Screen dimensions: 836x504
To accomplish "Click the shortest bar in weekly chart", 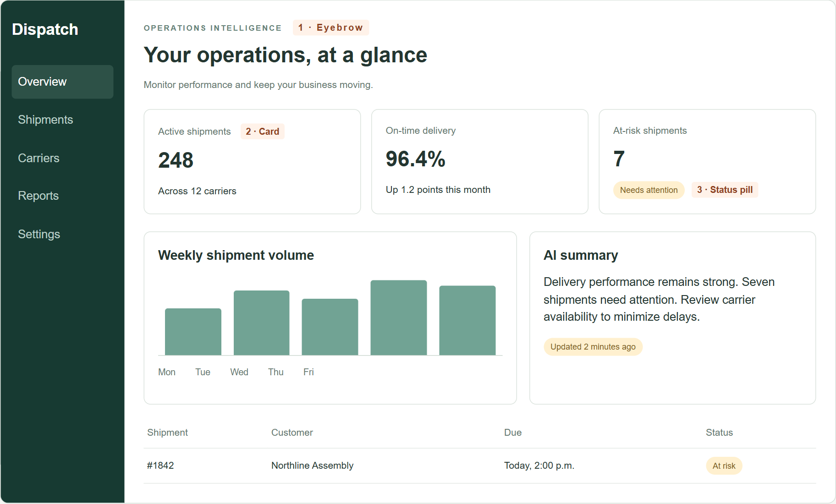I will (193, 332).
